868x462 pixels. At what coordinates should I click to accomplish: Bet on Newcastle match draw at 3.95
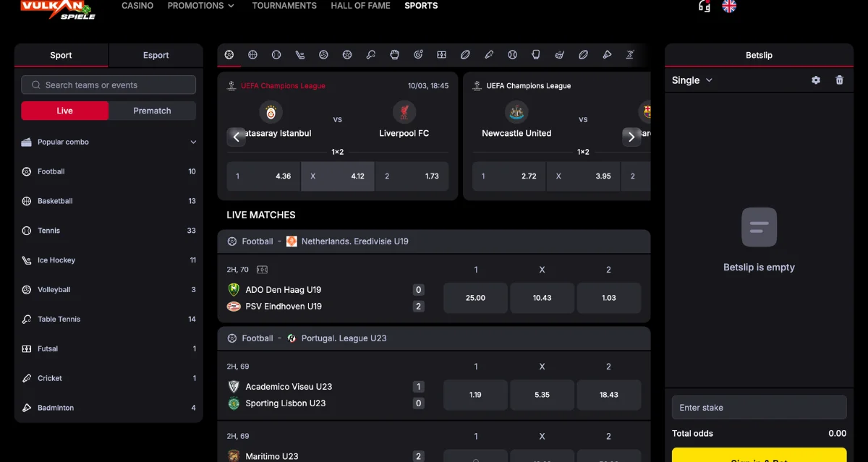[x=583, y=176]
